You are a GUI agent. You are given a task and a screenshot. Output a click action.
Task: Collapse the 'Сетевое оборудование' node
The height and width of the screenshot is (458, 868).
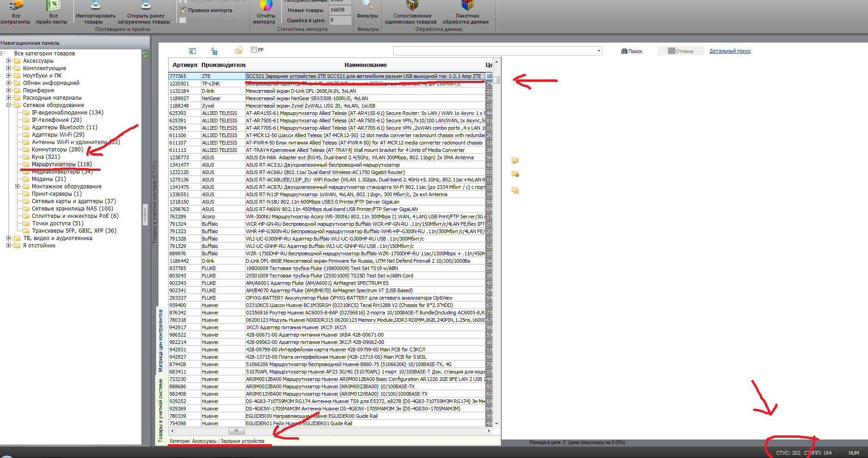(8, 105)
